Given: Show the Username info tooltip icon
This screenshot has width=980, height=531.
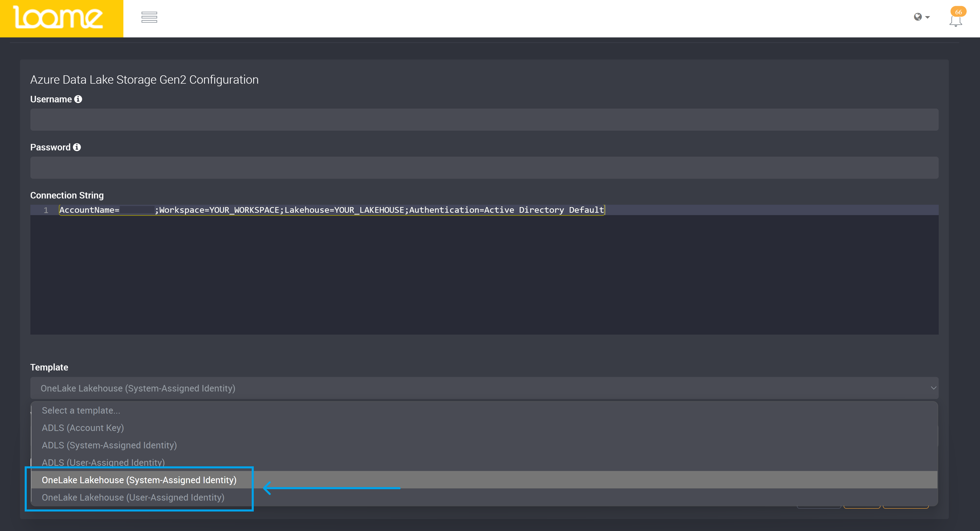Looking at the screenshot, I should click(78, 99).
